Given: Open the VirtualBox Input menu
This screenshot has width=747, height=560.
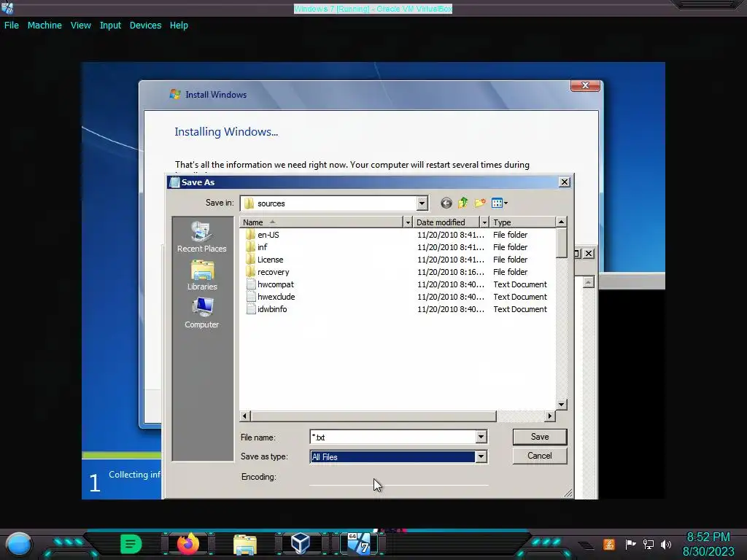Looking at the screenshot, I should 110,26.
